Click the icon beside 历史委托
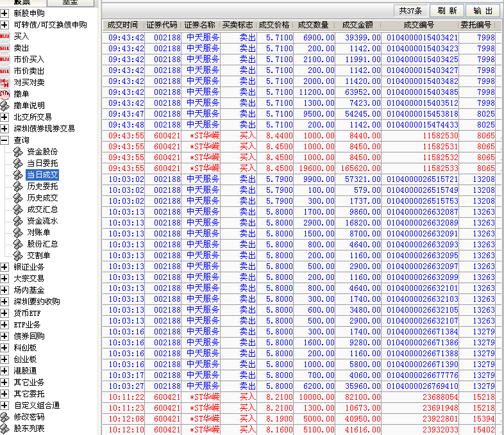The image size is (504, 435). 18,186
